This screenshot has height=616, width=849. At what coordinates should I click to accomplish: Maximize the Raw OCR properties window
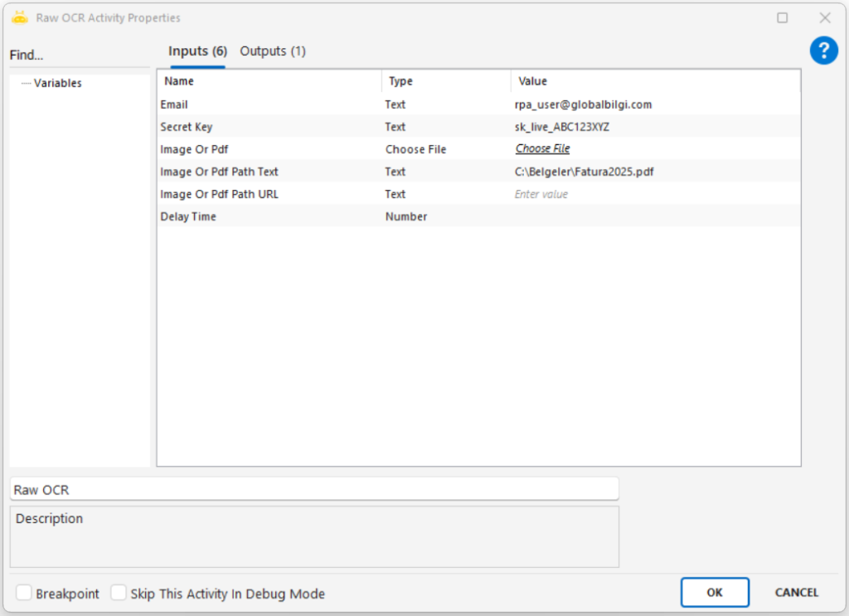[782, 17]
